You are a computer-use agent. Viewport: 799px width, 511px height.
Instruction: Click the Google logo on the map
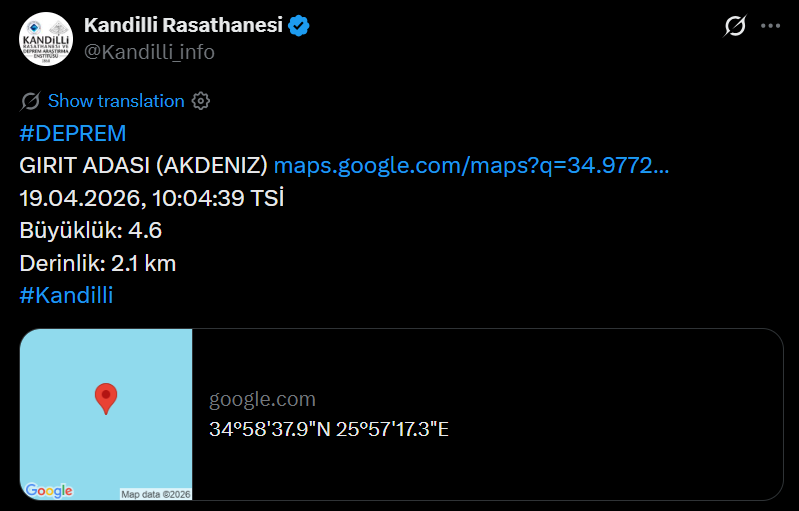click(x=49, y=490)
